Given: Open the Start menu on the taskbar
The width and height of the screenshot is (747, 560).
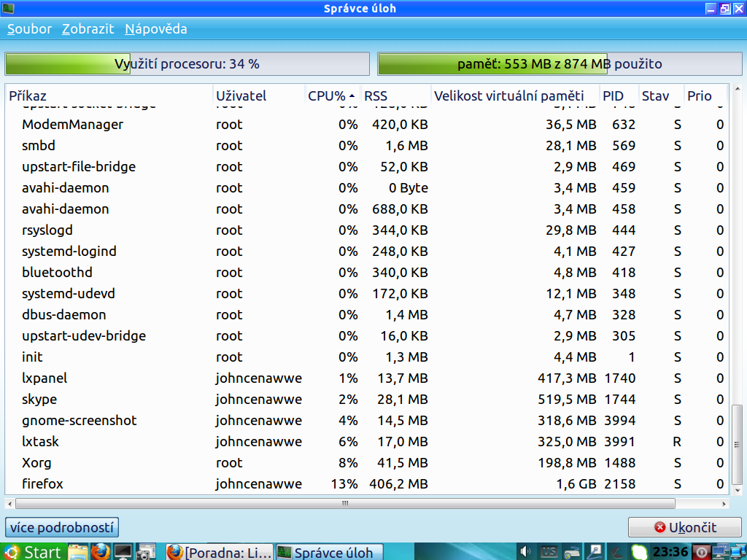Looking at the screenshot, I should 33,552.
